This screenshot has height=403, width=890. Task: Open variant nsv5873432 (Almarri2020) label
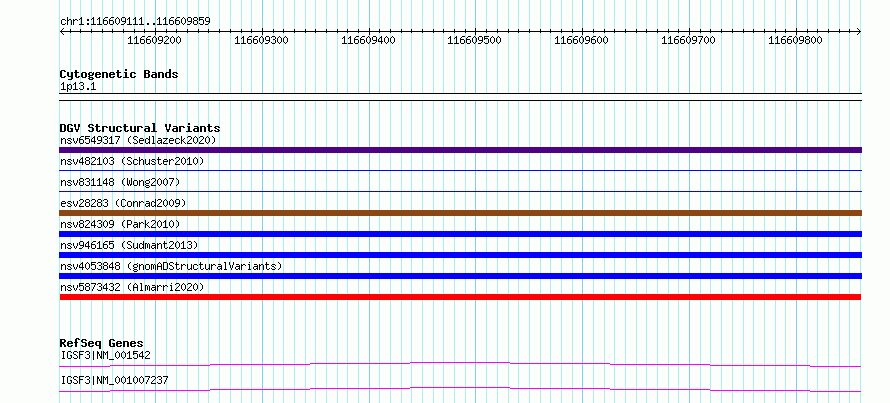132,287
